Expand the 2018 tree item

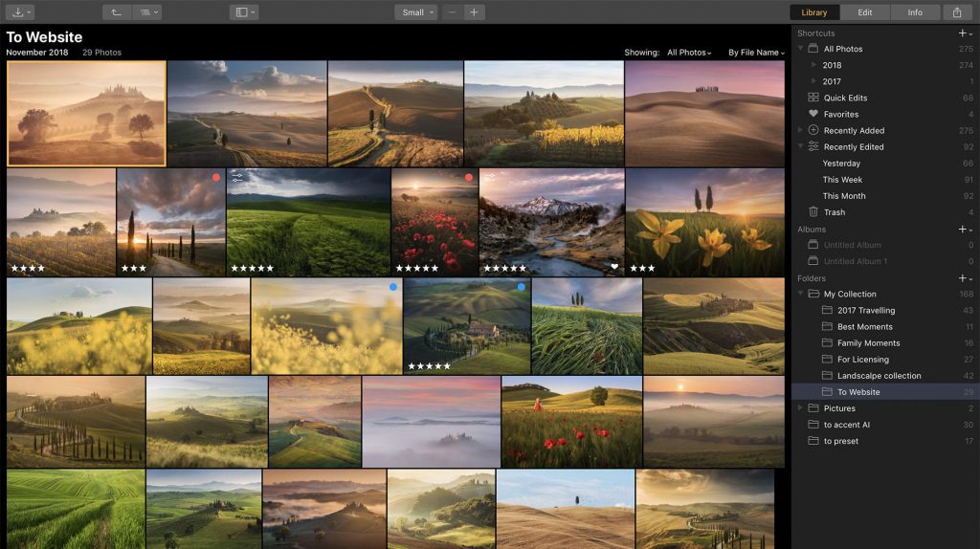[x=814, y=65]
